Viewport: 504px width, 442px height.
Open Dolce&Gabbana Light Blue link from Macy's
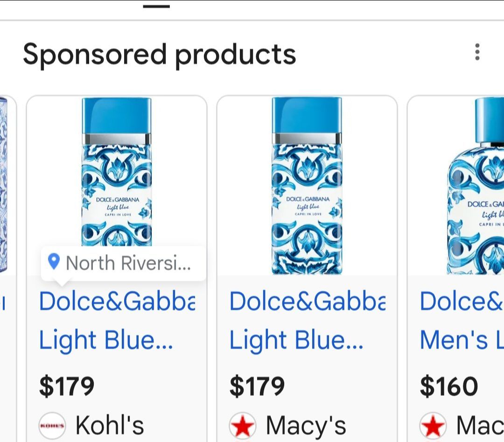click(x=307, y=320)
